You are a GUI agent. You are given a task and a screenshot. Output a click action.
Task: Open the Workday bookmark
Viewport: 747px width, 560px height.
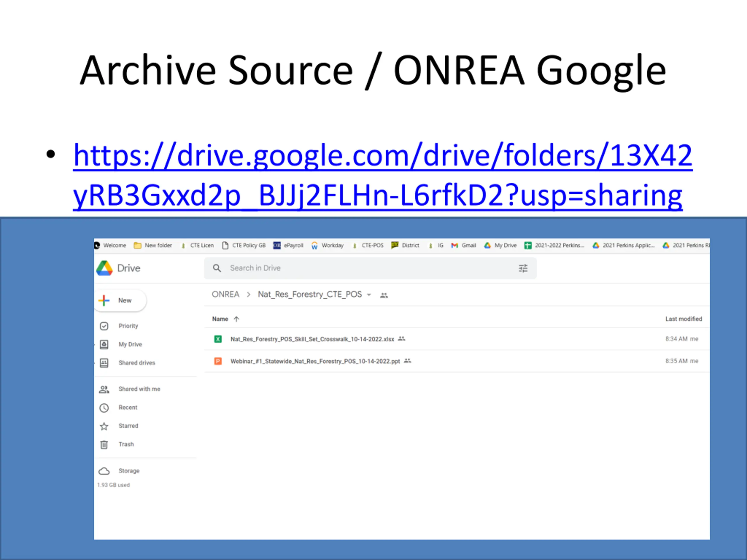pos(328,245)
